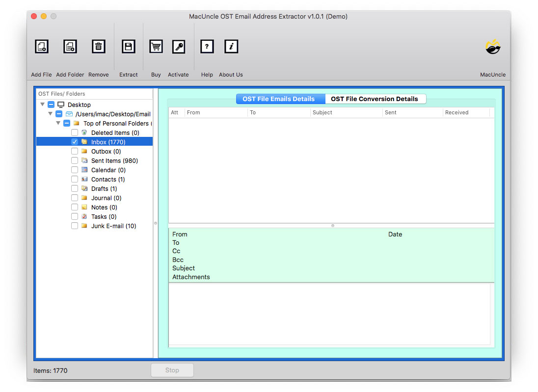Click the OST file icon beside /Users/imac path
The image size is (538, 392).
click(x=69, y=114)
